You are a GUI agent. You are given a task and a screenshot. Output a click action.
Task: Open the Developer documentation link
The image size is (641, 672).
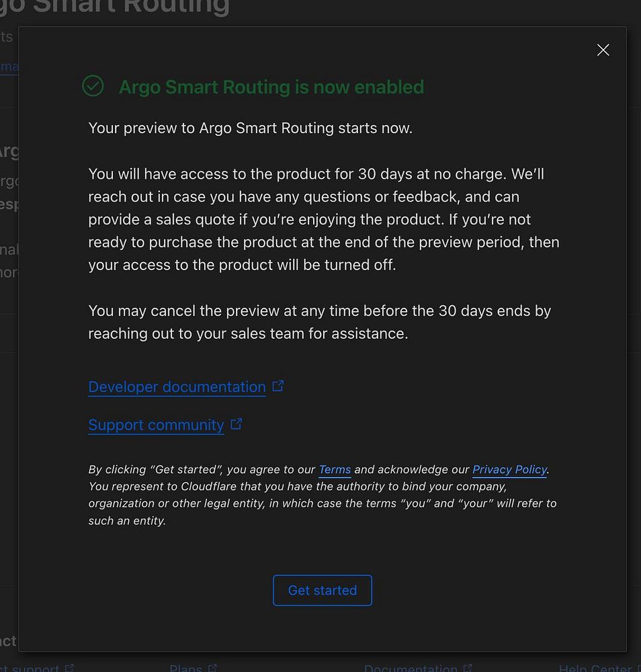pos(177,387)
